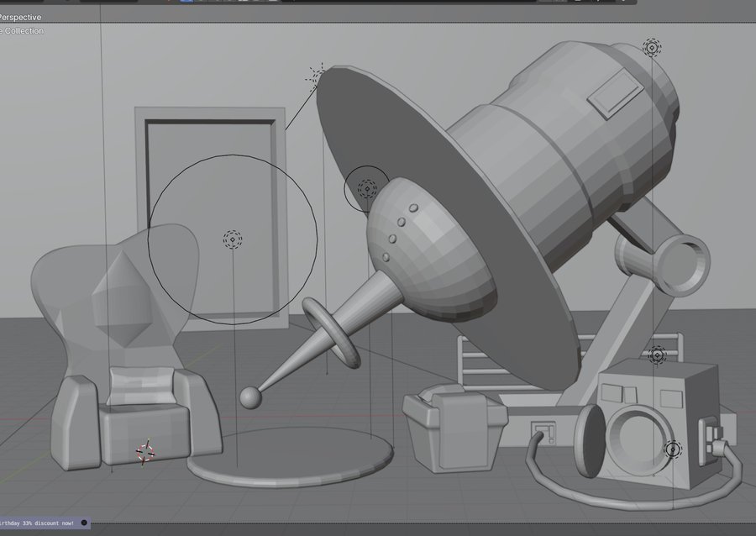Open the 'birthday 33% discount now!' banner
This screenshot has width=756, height=536.
37,523
